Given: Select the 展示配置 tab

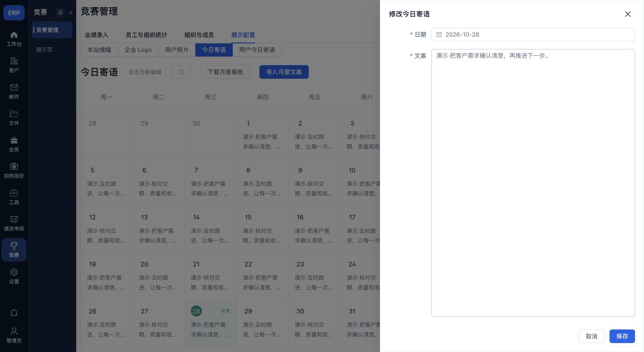Looking at the screenshot, I should click(x=243, y=35).
